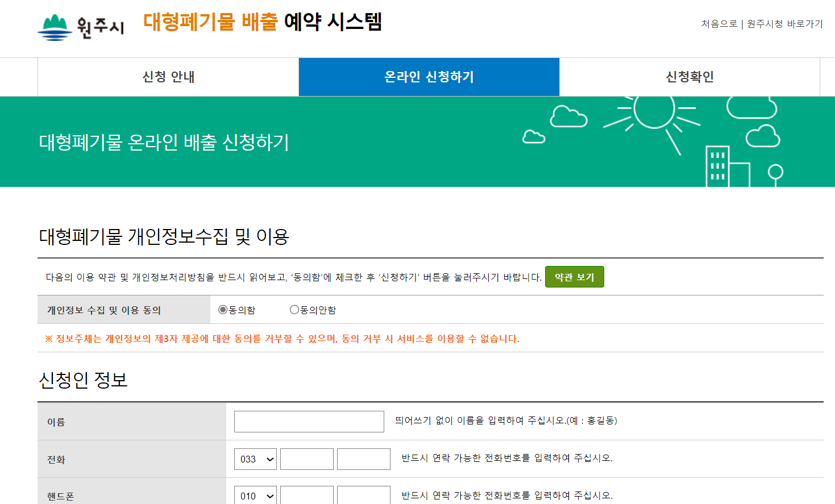Screen dimensions: 835x504
Task: Select the 동의안함 radio button
Action: tap(294, 309)
